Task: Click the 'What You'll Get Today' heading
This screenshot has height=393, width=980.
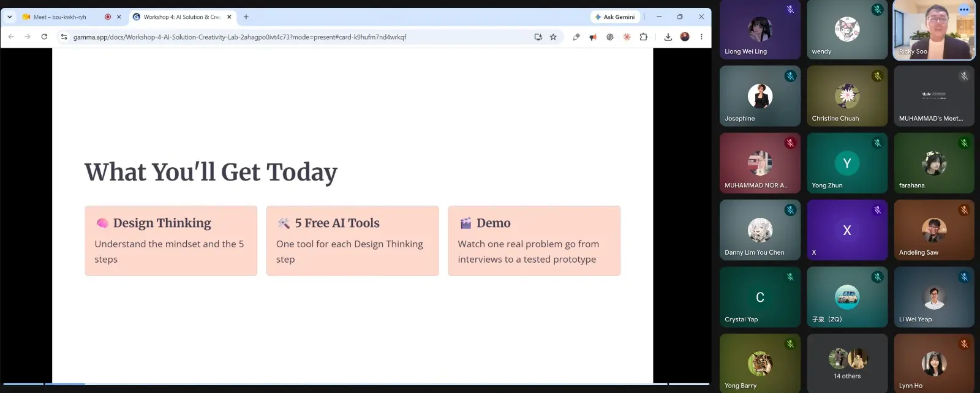Action: [211, 172]
